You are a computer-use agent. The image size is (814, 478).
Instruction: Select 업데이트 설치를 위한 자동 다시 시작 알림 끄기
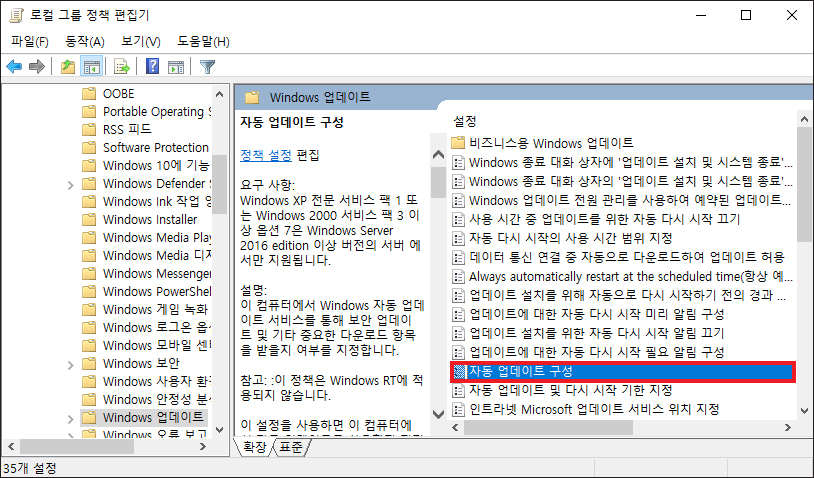(596, 333)
